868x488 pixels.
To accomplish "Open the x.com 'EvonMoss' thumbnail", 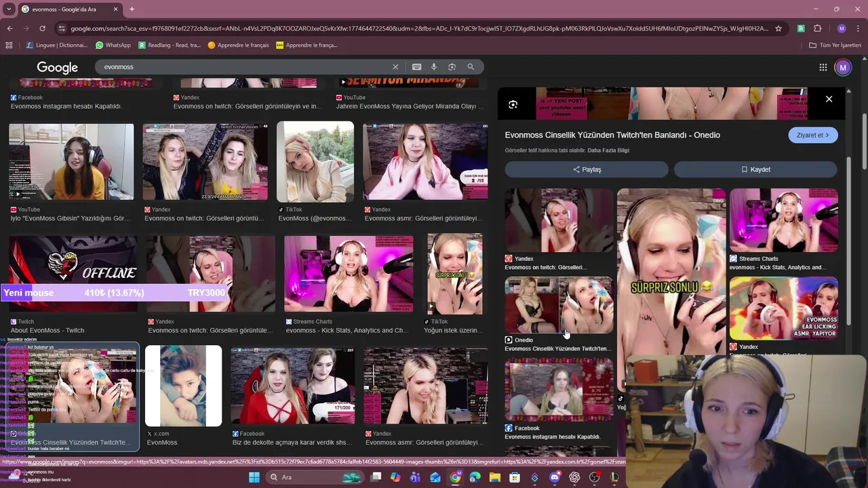I will point(183,386).
